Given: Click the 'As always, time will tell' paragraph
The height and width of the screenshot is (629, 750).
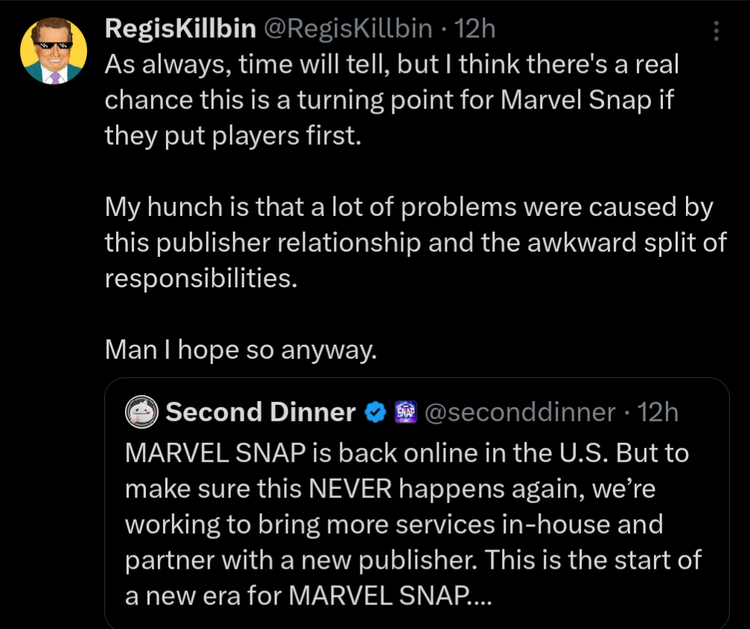Looking at the screenshot, I should [392, 99].
